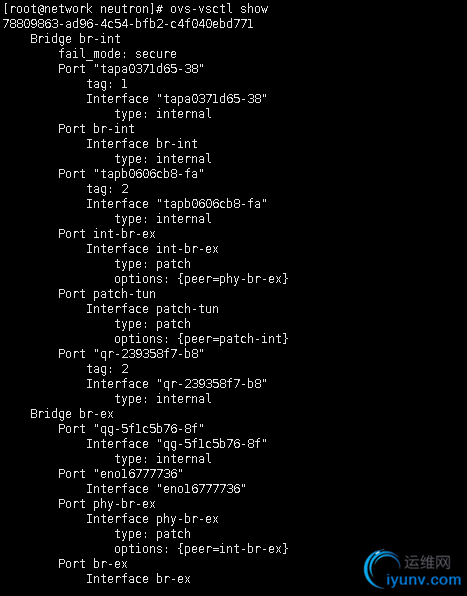Viewport: 467px width, 596px height.
Task: Click the UUID line 78809863-ad96
Action: (128, 24)
